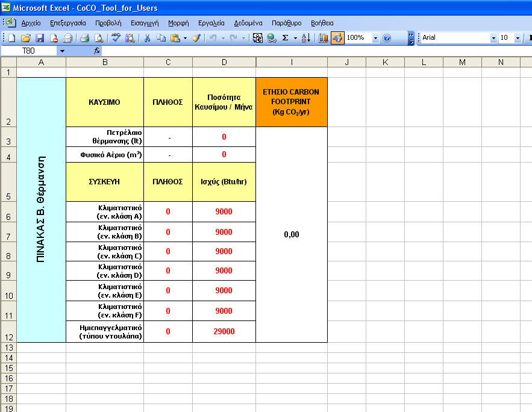This screenshot has height=412, width=532.
Task: Select the Format Painter brush
Action: [196, 38]
